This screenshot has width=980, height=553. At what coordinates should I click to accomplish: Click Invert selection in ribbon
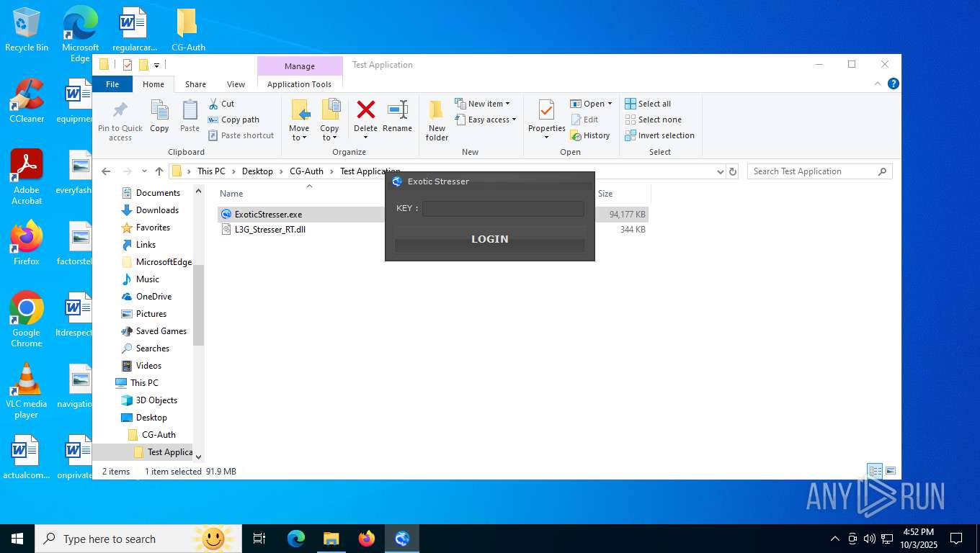point(659,135)
